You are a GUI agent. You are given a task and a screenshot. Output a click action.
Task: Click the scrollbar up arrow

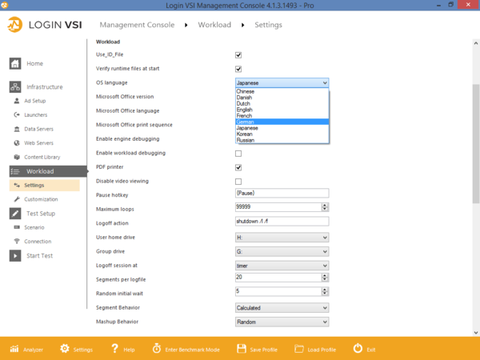476,43
